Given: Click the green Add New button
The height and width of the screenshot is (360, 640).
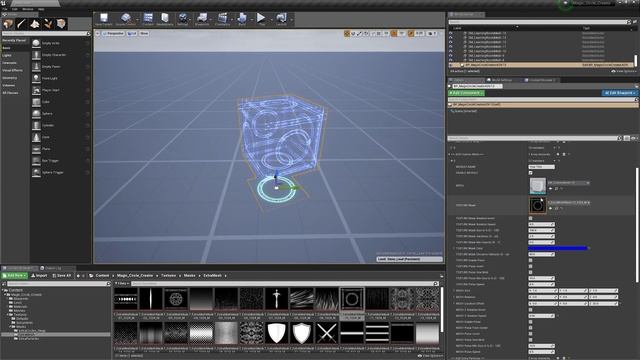Looking at the screenshot, I should pyautogui.click(x=15, y=276).
